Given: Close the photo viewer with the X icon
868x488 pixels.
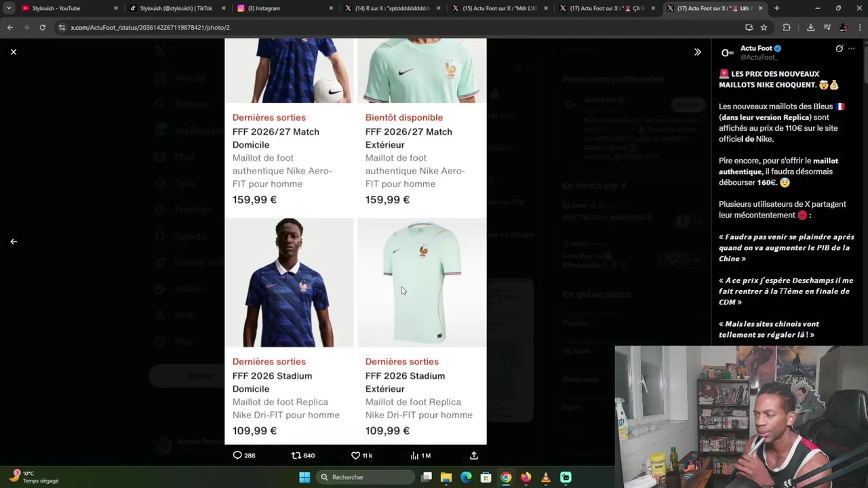Looking at the screenshot, I should pos(14,52).
